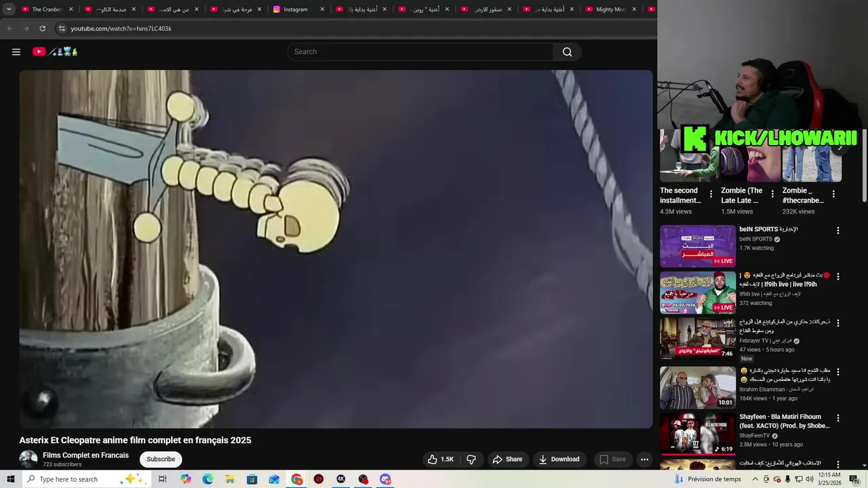The height and width of the screenshot is (488, 868).
Task: Open the clock showing 12:15 AM
Action: (829, 479)
